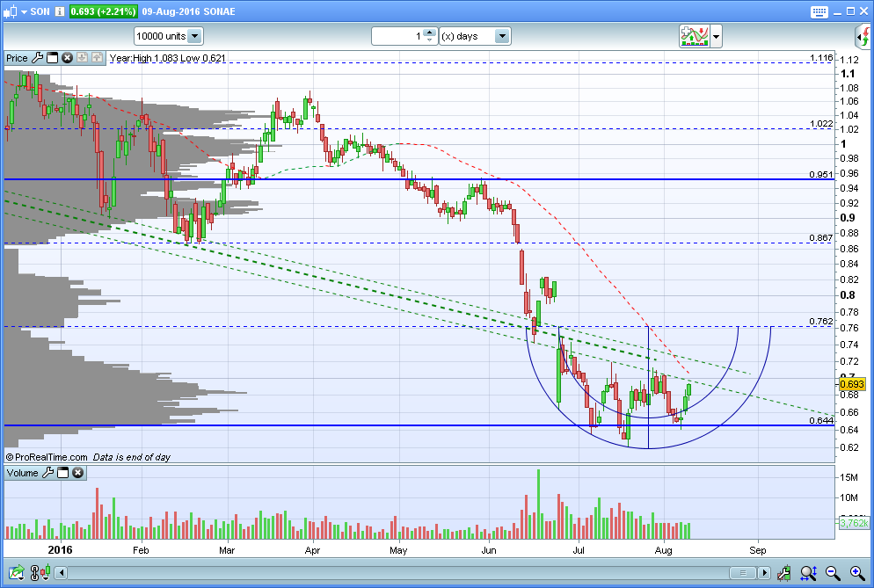This screenshot has height=588, width=874.
Task: Expand the SON instrument dropdown arrow
Action: 24,11
